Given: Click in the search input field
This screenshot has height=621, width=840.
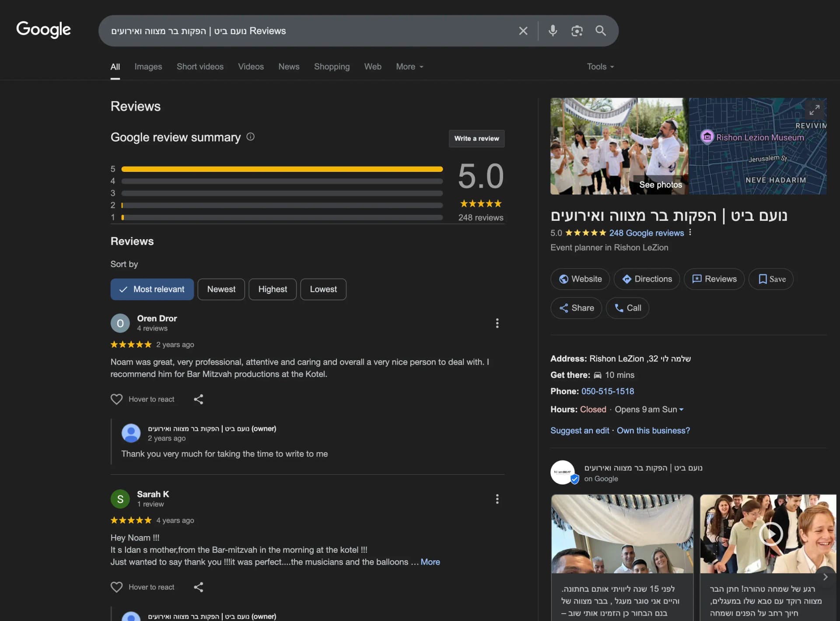Looking at the screenshot, I should click(x=306, y=31).
